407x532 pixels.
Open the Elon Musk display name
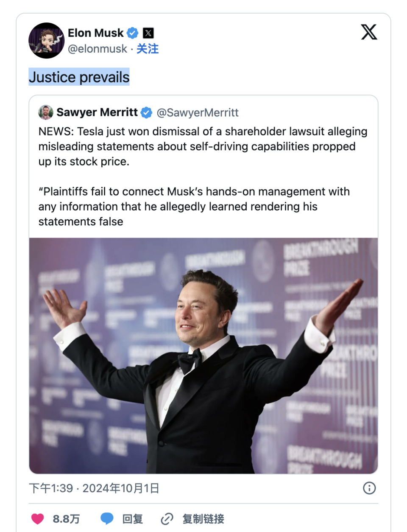click(95, 33)
